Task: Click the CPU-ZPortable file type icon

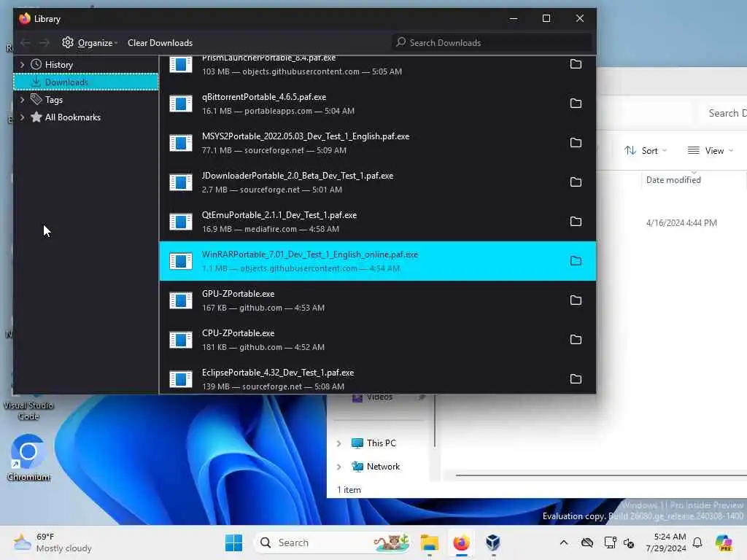Action: pyautogui.click(x=181, y=340)
